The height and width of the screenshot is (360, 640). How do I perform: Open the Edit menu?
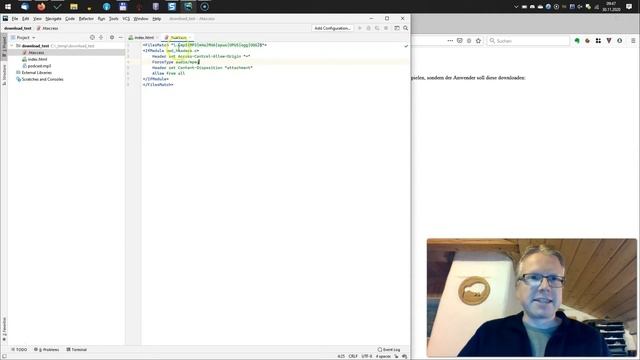[25, 19]
